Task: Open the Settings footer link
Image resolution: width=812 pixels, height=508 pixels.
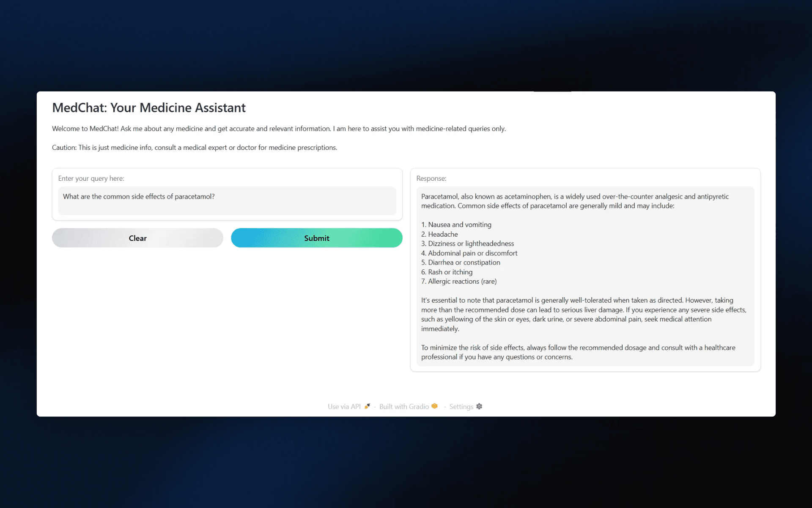Action: [461, 406]
